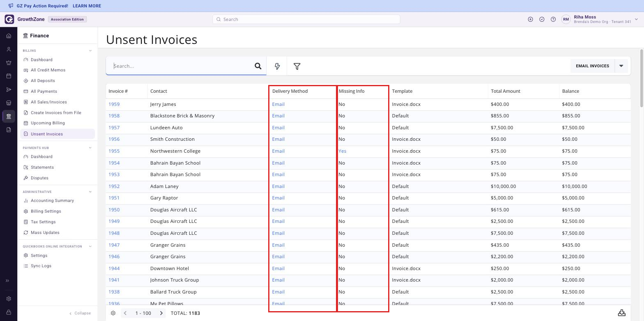Open the lightning bolt quick filters
The width and height of the screenshot is (644, 321).
277,66
